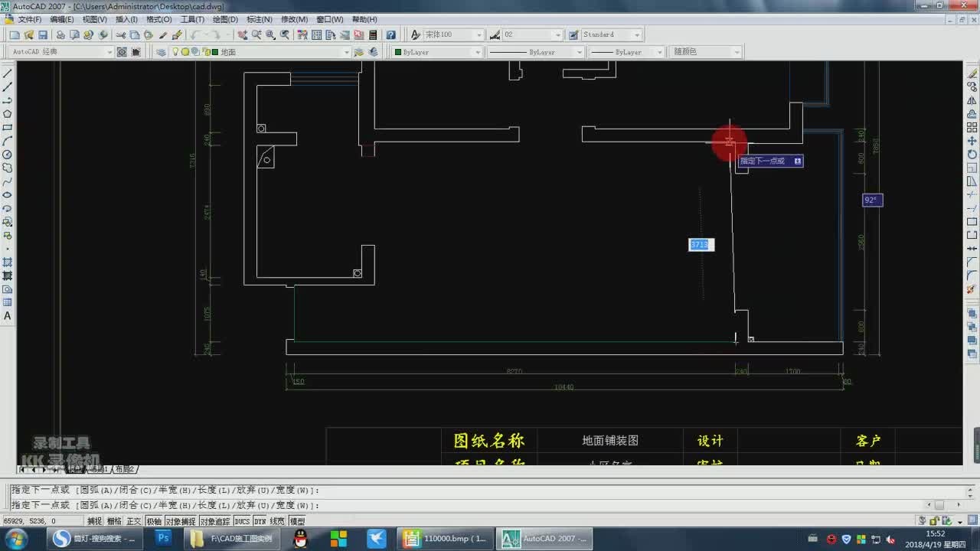980x551 pixels.
Task: Open Photoshop from the taskbar
Action: [163, 539]
